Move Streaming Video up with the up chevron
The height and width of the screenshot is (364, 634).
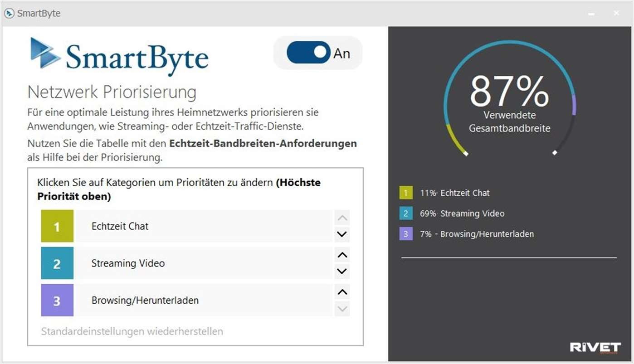click(342, 255)
